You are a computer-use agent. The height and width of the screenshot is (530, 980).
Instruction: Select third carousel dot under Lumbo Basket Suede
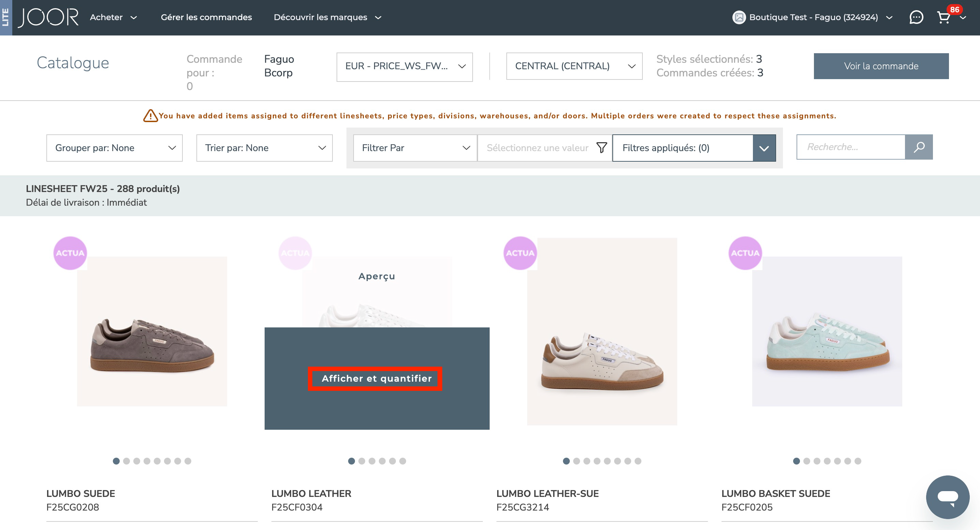click(x=817, y=461)
